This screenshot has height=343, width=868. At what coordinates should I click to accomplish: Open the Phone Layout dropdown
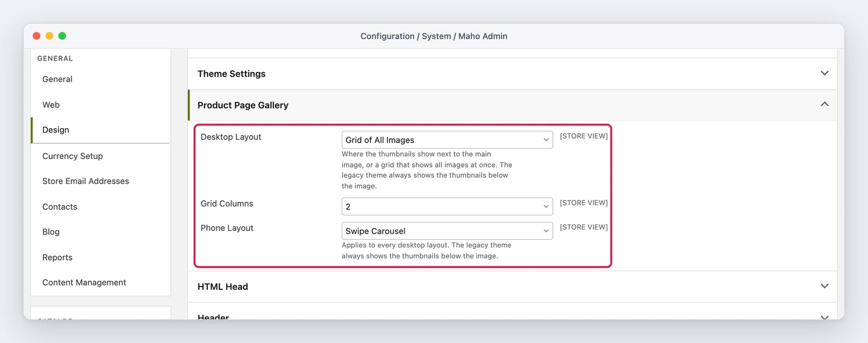point(447,231)
